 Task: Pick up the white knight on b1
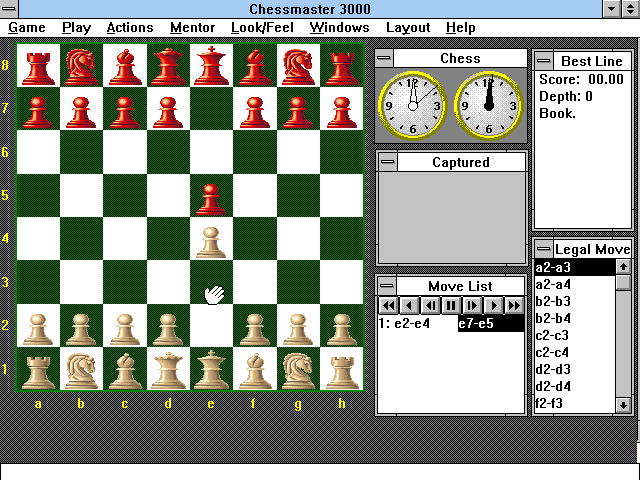click(x=81, y=369)
